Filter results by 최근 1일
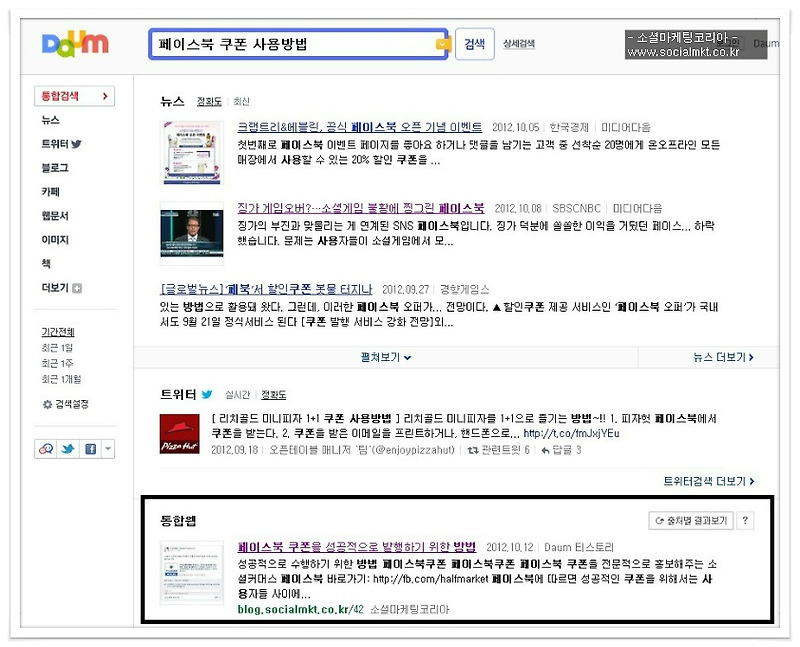800x647 pixels. (57, 348)
